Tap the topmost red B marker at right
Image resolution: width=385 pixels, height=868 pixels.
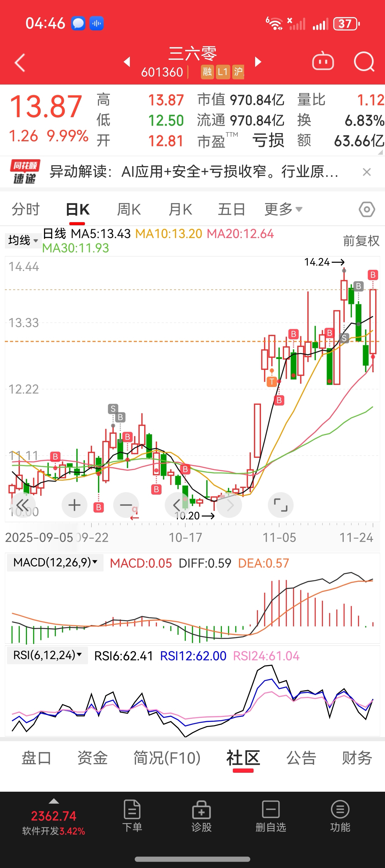coord(372,275)
